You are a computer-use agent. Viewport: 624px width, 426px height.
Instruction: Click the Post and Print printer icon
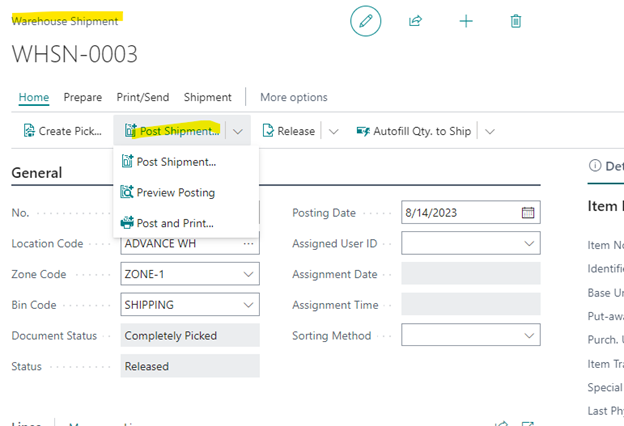click(x=127, y=223)
